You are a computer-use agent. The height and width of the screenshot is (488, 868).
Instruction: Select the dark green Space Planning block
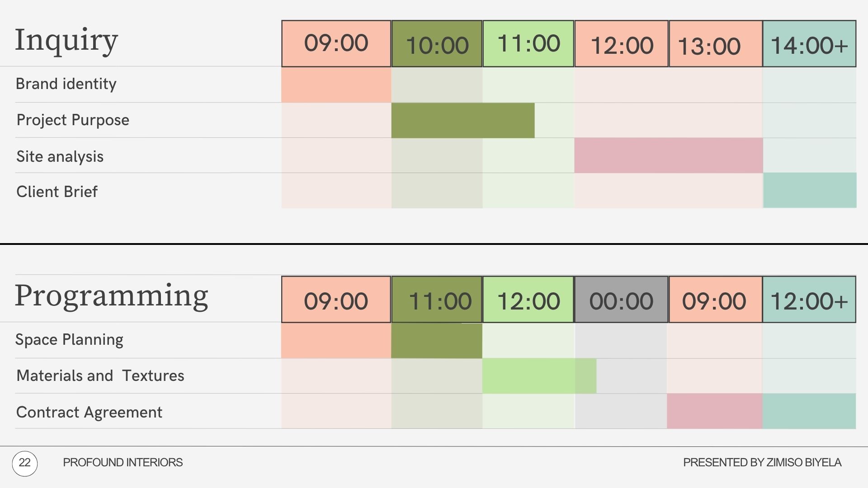point(437,341)
